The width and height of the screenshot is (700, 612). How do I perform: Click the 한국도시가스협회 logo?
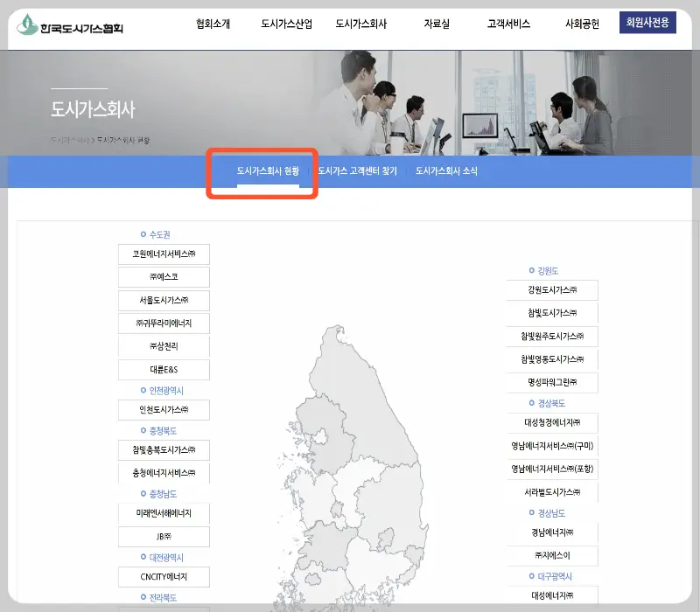(70, 24)
